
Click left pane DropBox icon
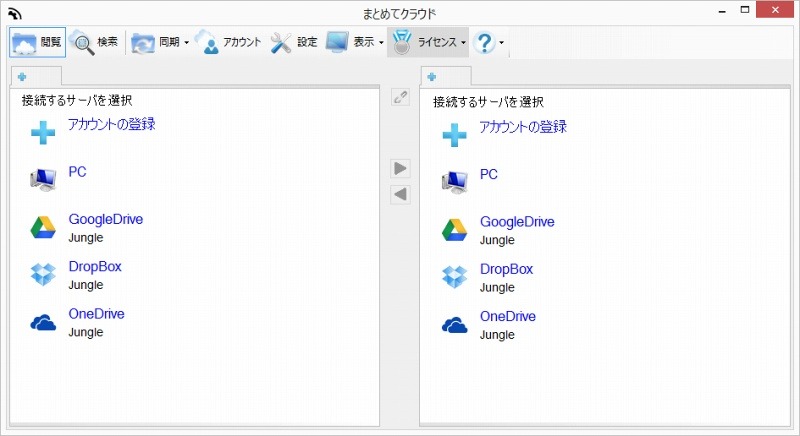pyautogui.click(x=43, y=274)
